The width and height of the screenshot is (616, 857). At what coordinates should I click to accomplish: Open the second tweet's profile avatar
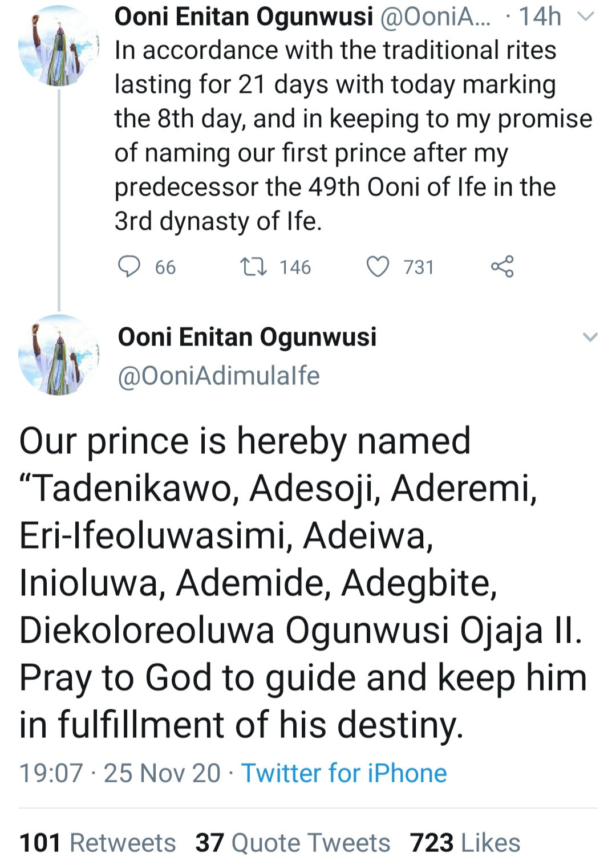point(59,355)
